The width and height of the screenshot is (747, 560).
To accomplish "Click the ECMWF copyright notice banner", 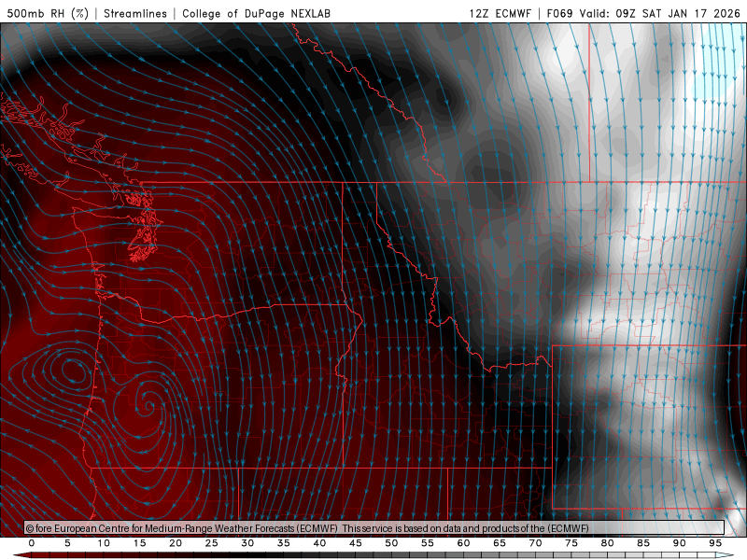I will click(374, 528).
